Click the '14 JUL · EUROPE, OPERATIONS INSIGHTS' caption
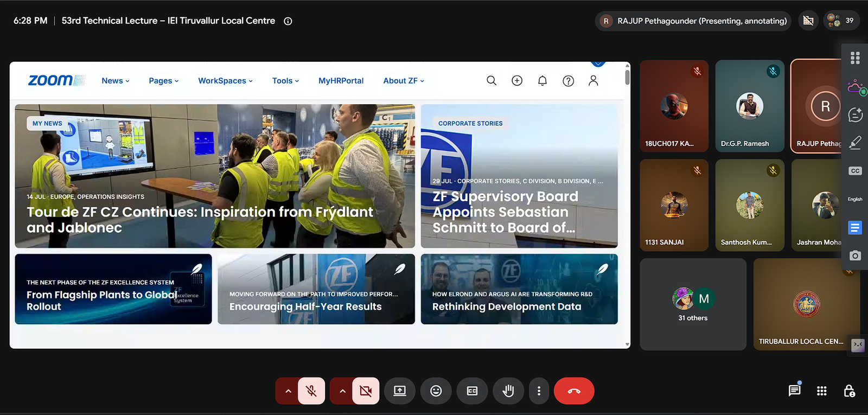The width and height of the screenshot is (868, 415). (x=86, y=197)
